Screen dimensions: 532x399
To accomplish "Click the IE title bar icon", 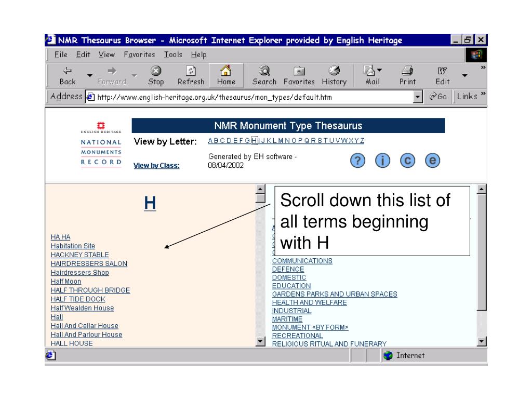I will tap(50, 39).
